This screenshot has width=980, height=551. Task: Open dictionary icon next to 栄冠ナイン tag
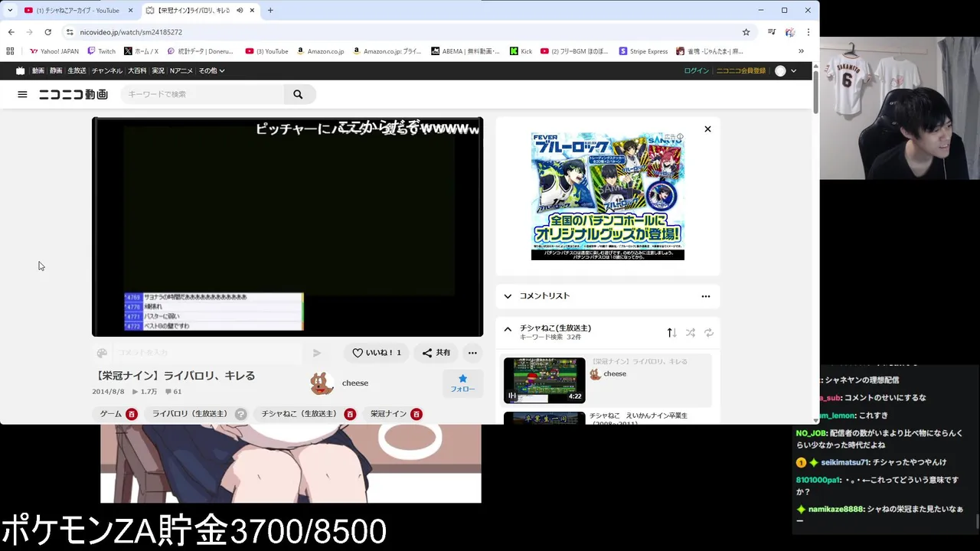[x=416, y=414]
